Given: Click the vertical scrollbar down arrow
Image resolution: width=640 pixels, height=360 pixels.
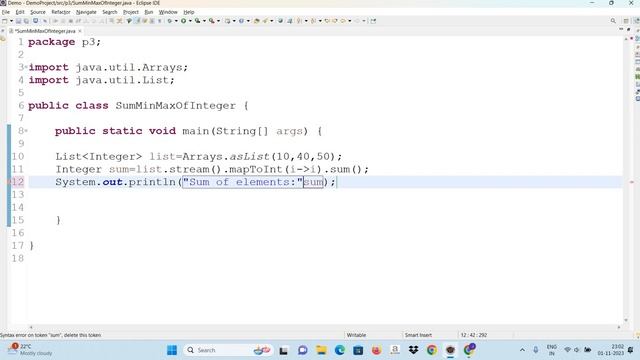Looking at the screenshot, I should tap(626, 320).
